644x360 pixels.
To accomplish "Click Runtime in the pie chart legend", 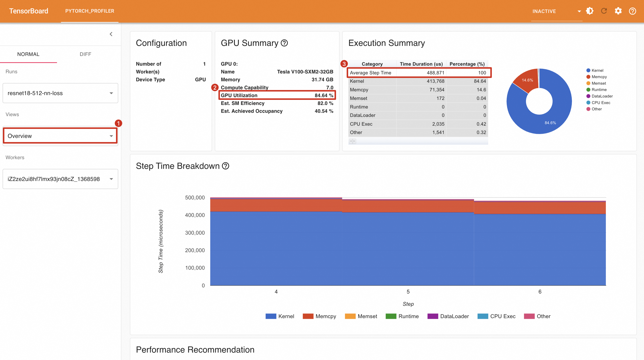I will pos(597,90).
